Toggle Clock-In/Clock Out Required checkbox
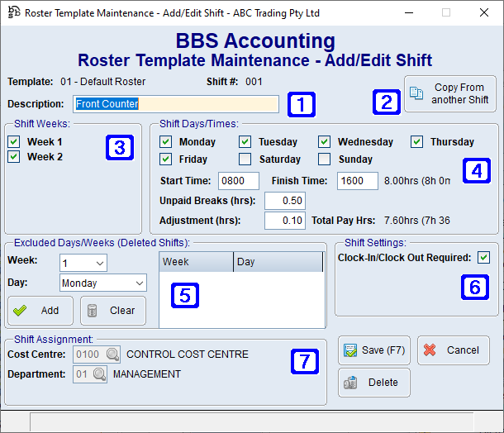504x433 pixels. [483, 258]
